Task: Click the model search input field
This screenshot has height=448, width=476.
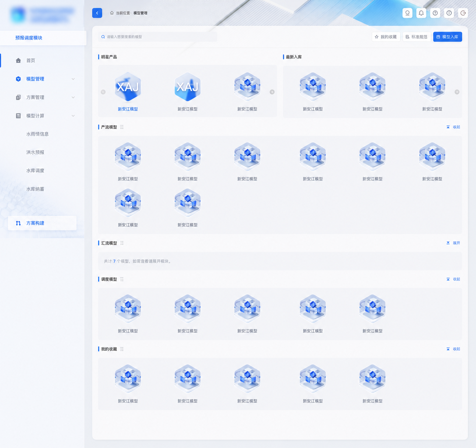Action: point(158,37)
